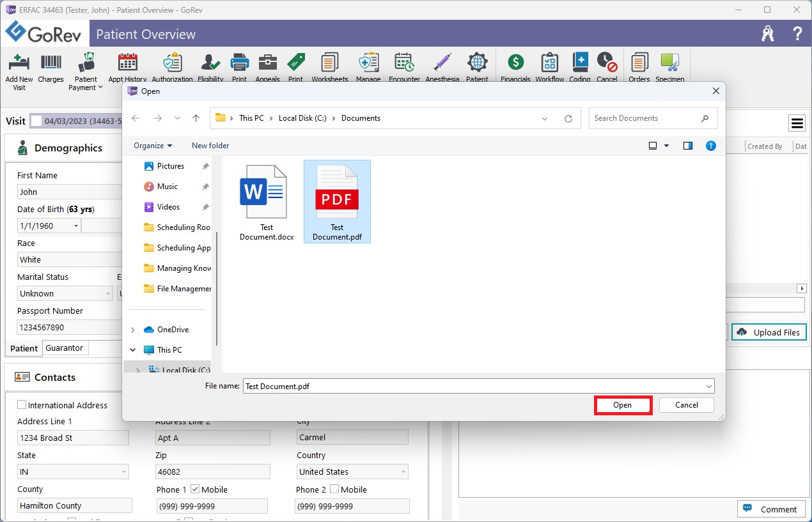This screenshot has width=812, height=522.
Task: Open the Specimen tool
Action: pos(670,68)
